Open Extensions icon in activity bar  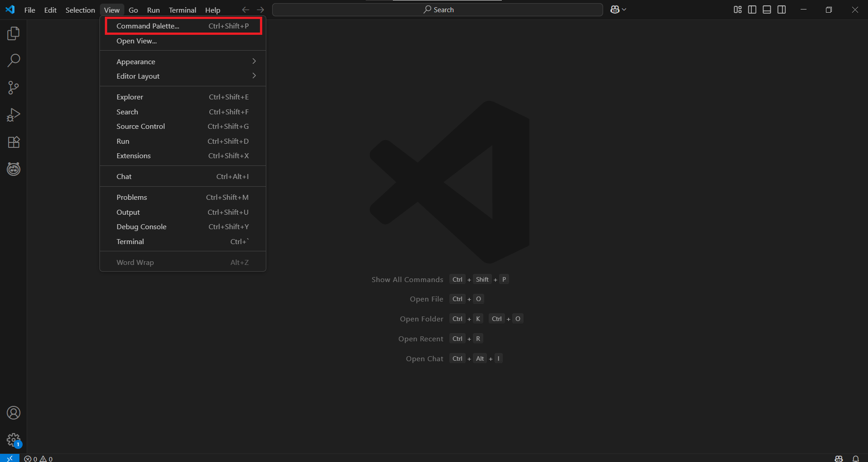point(14,142)
